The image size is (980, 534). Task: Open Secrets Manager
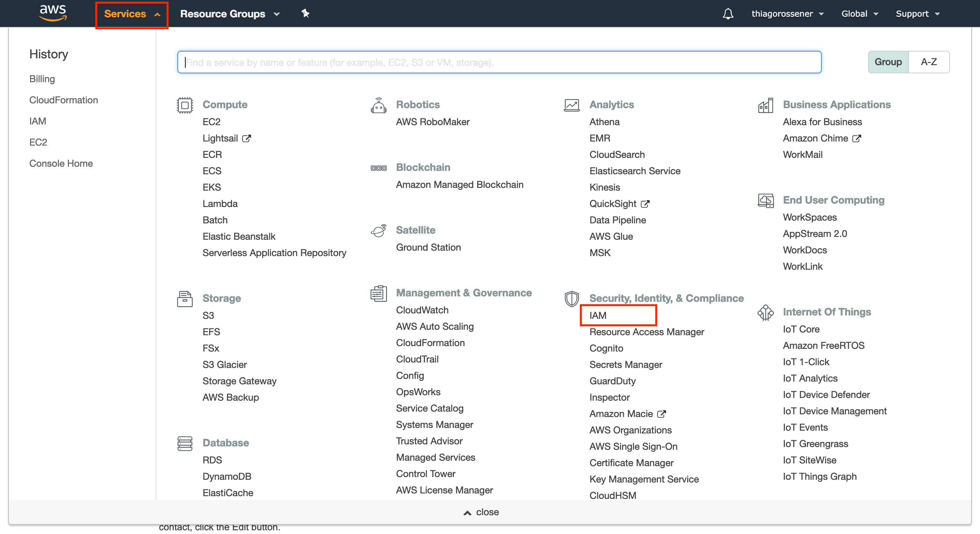[626, 365]
